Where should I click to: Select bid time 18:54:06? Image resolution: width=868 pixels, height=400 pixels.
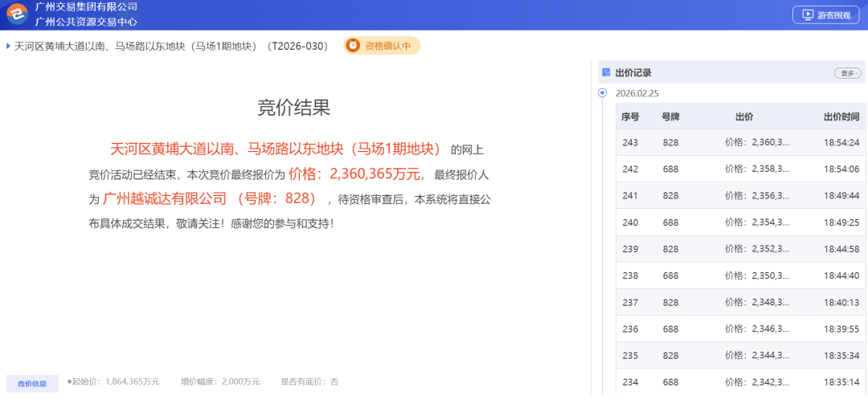point(841,169)
